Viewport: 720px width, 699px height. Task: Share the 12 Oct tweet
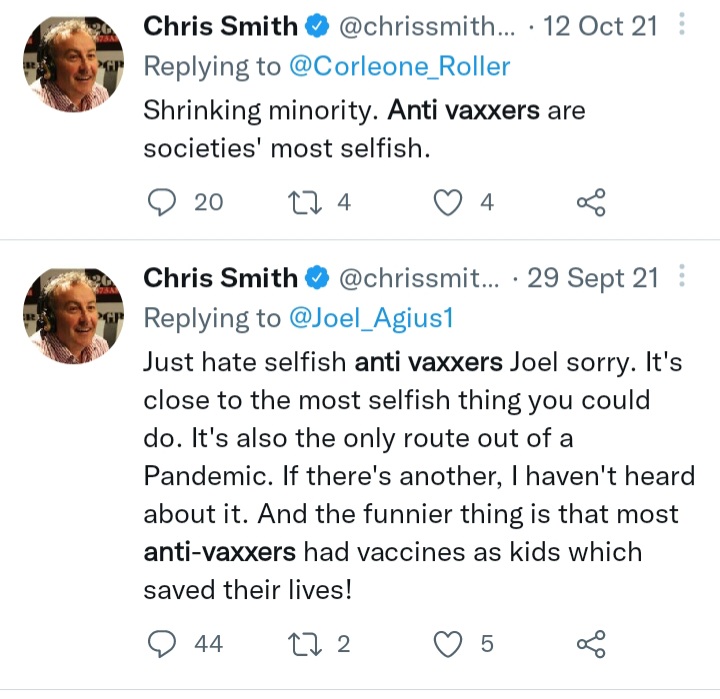pyautogui.click(x=591, y=203)
